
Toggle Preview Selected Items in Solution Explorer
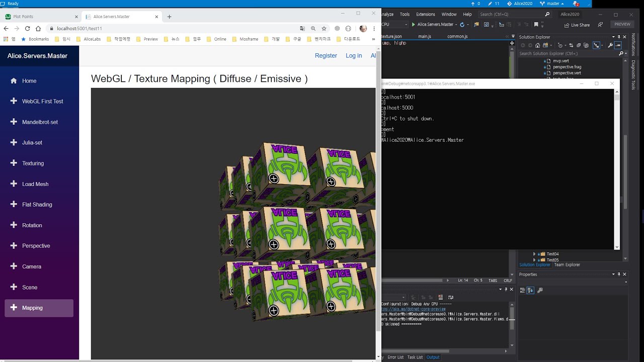(618, 45)
